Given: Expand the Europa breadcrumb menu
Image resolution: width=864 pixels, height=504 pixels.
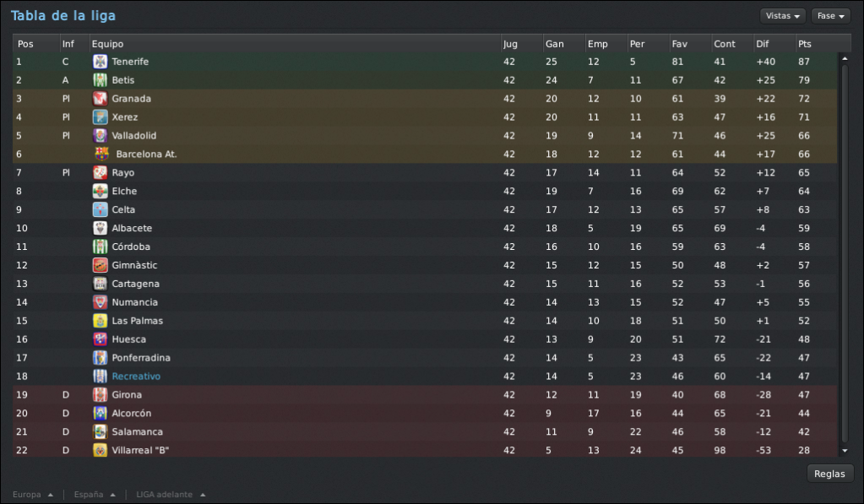Looking at the screenshot, I should (32, 495).
